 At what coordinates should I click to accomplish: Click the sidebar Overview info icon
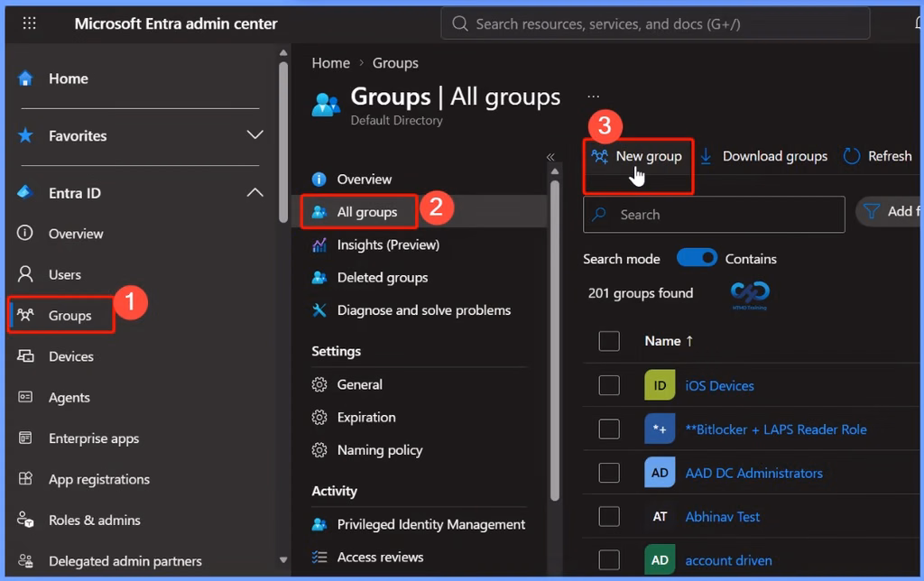24,233
